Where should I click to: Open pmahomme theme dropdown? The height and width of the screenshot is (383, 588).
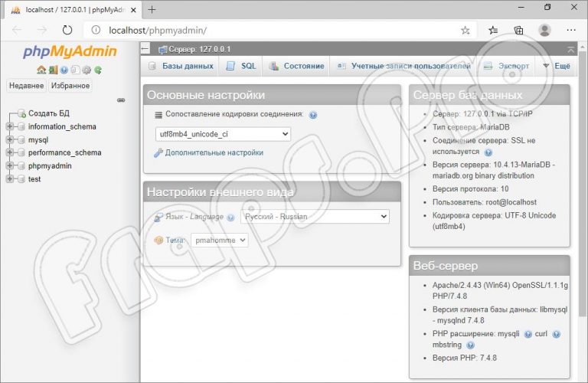220,240
